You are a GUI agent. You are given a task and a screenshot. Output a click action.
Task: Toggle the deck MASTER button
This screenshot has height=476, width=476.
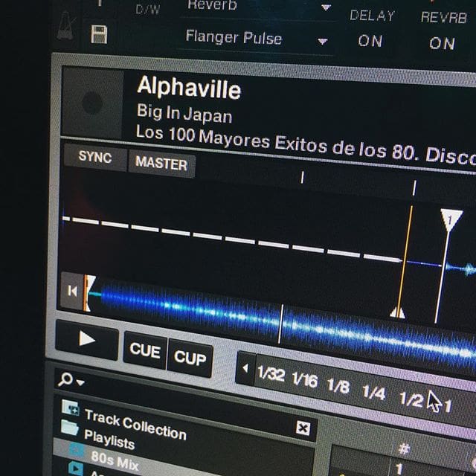tap(161, 163)
